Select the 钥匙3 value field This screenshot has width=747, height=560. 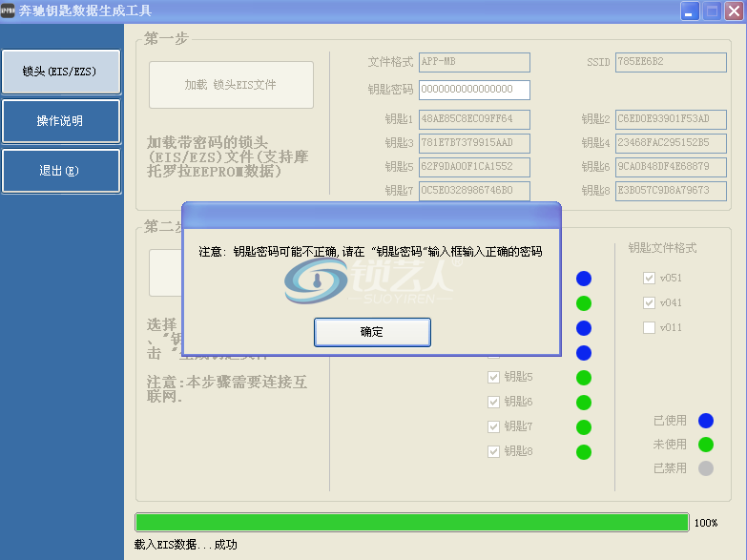coord(474,143)
